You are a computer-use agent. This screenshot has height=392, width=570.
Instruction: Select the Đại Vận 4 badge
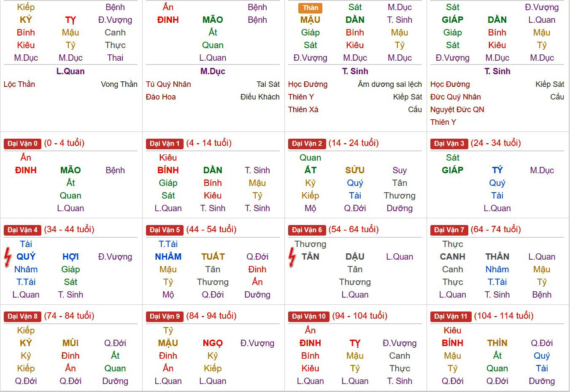tap(22, 230)
